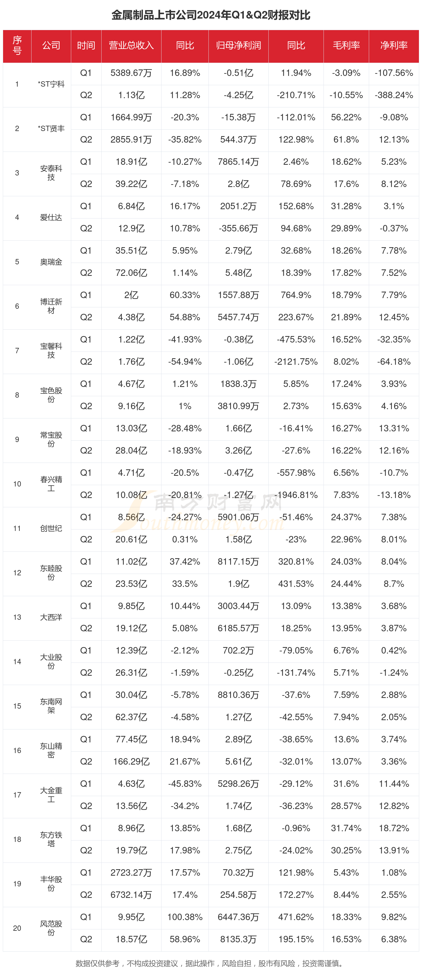Select the 净利率 header cell
422x980 pixels.
point(394,46)
